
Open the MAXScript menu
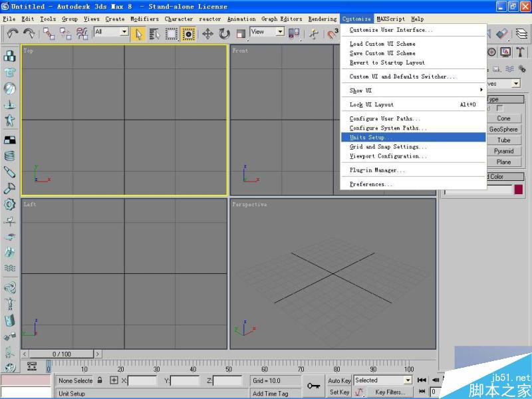pyautogui.click(x=390, y=19)
